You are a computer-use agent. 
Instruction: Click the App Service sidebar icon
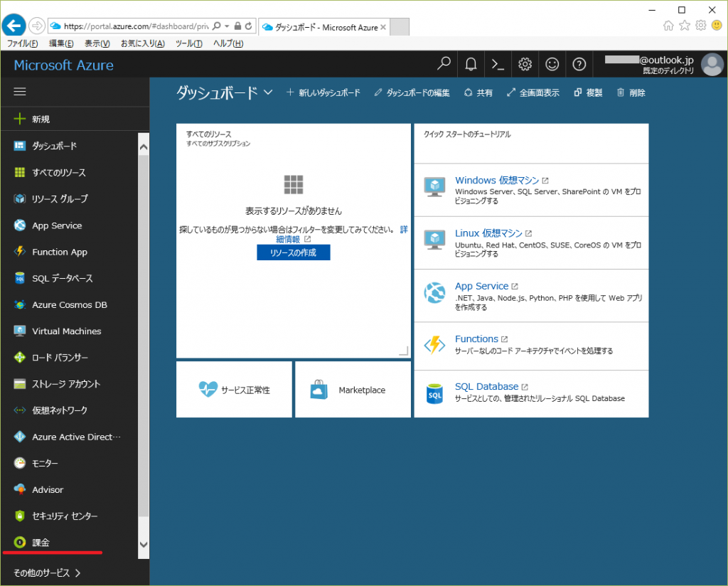(19, 225)
